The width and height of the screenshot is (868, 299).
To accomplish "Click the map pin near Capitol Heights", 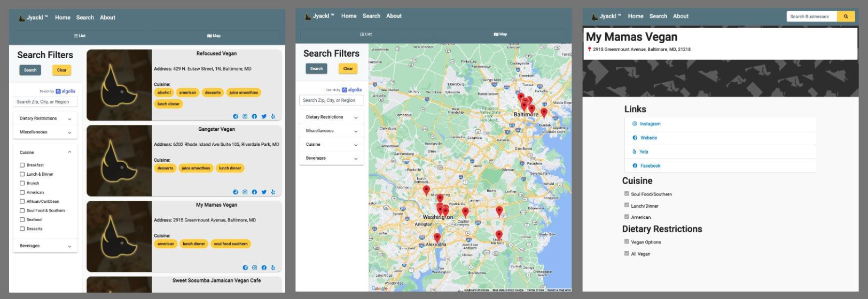I will pyautogui.click(x=465, y=213).
